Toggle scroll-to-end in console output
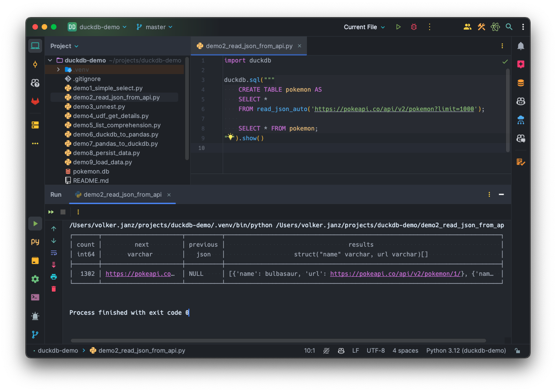Image resolution: width=556 pixels, height=392 pixels. (53, 265)
